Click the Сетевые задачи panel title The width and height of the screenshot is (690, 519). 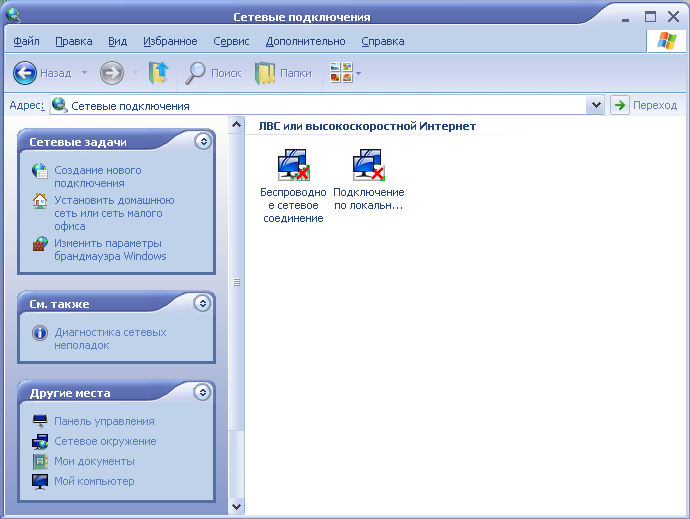(x=78, y=142)
